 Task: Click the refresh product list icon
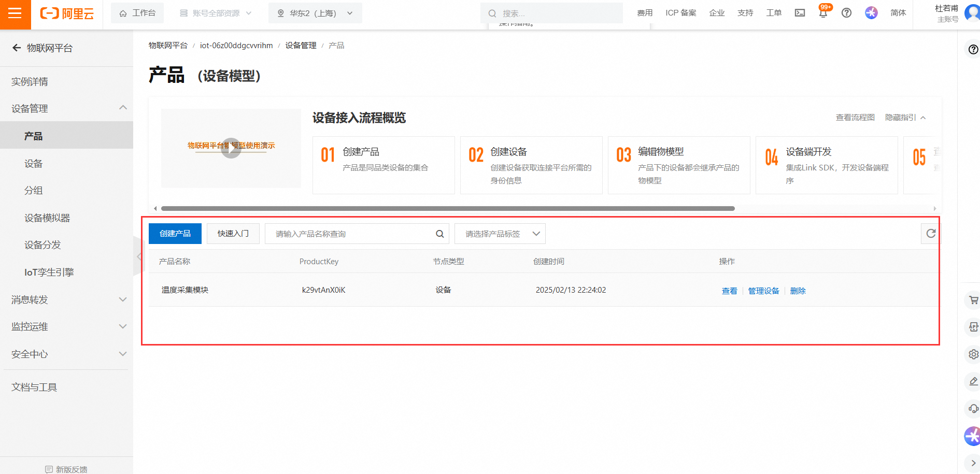tap(931, 234)
